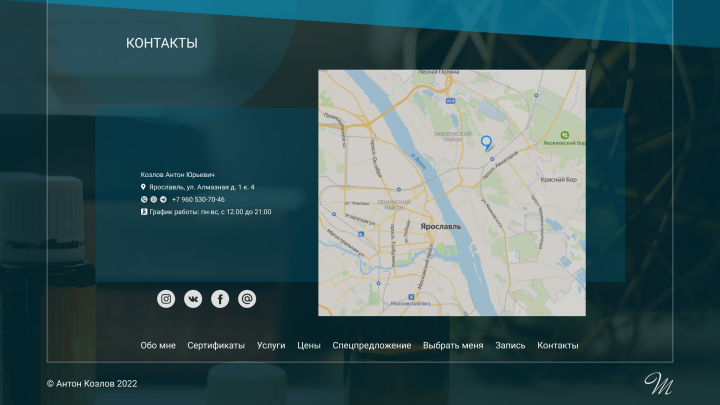Click the location pin icon beside the address

pos(143,187)
